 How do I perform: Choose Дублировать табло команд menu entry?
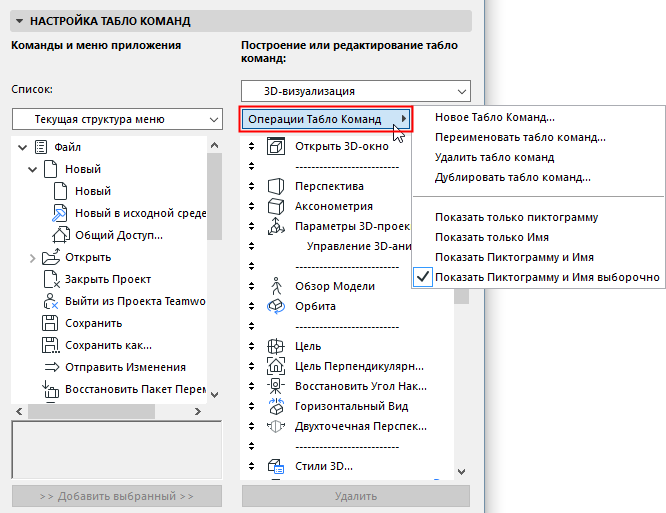(512, 178)
